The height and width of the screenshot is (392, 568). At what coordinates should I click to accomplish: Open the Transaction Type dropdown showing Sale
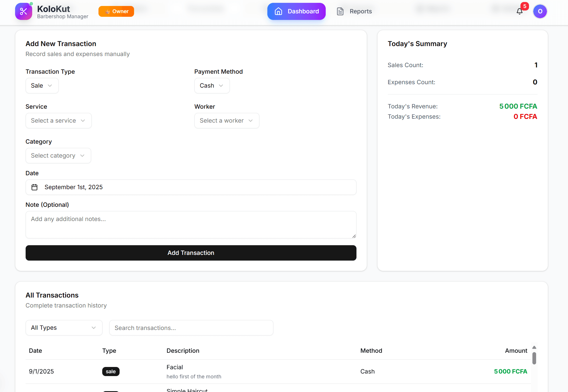pos(42,85)
